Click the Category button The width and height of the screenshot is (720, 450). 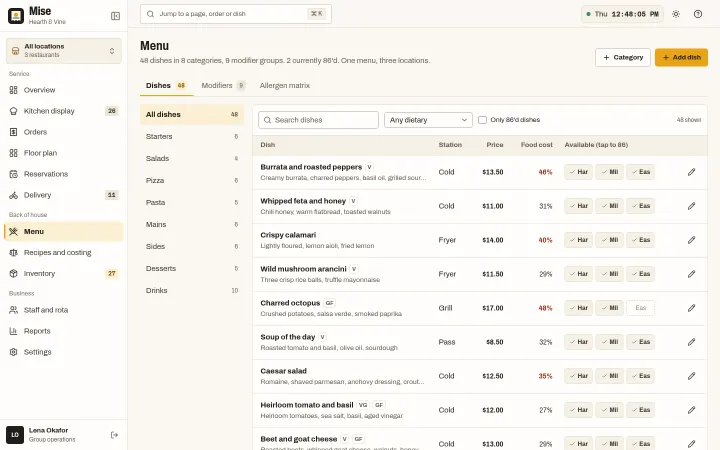click(x=623, y=57)
